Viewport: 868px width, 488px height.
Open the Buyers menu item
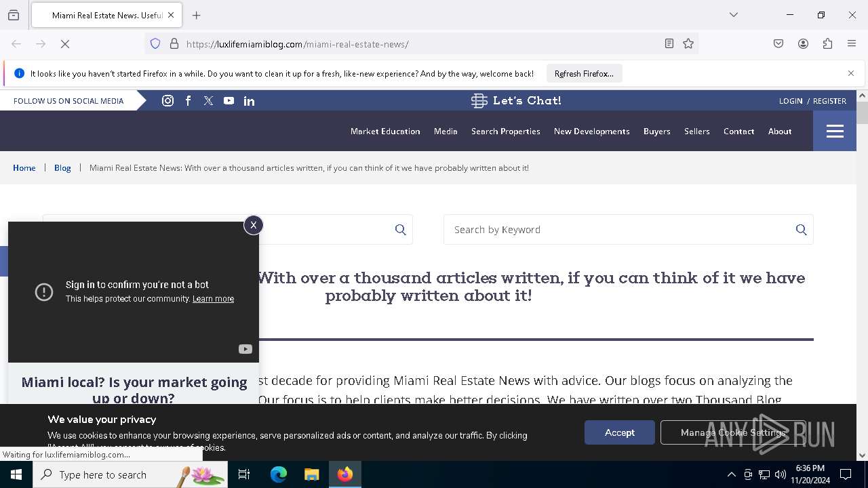coord(657,131)
